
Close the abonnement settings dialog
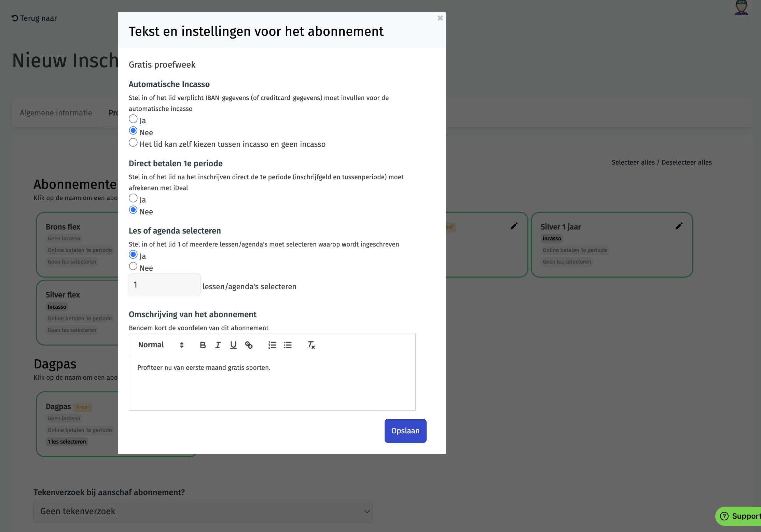pos(440,18)
